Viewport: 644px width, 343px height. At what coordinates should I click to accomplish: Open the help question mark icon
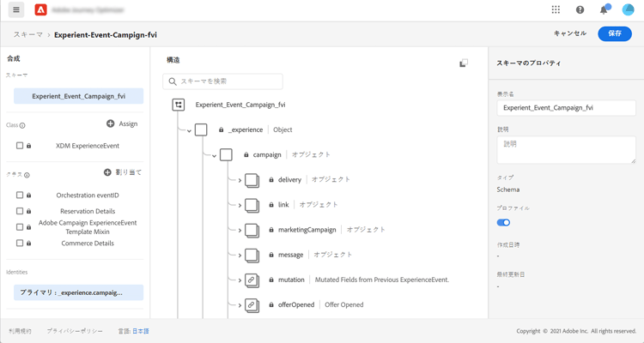580,10
